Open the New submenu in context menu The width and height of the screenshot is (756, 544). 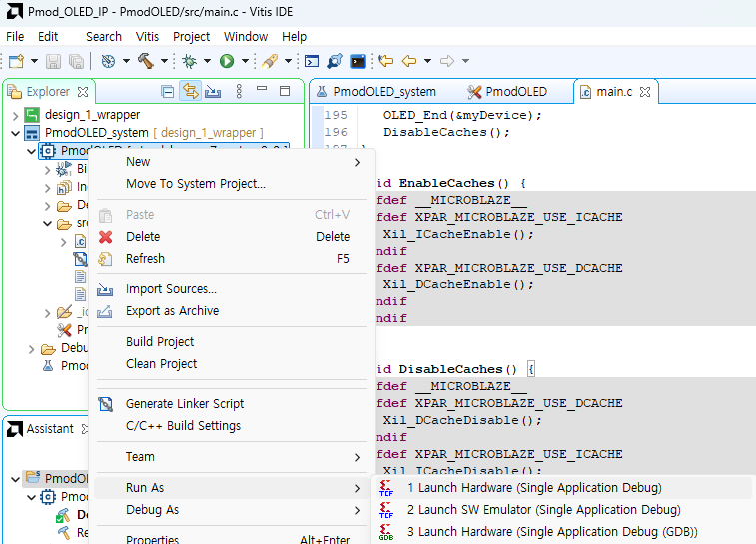232,162
